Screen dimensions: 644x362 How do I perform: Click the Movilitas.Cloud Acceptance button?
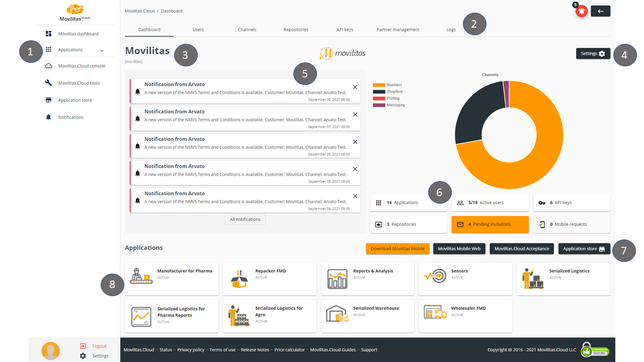point(522,249)
